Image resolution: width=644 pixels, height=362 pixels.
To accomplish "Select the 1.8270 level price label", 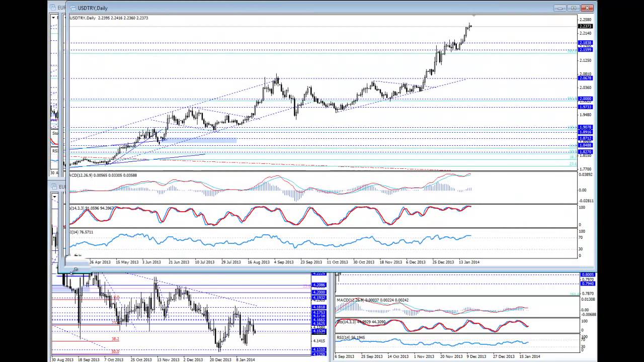I will coord(585,152).
